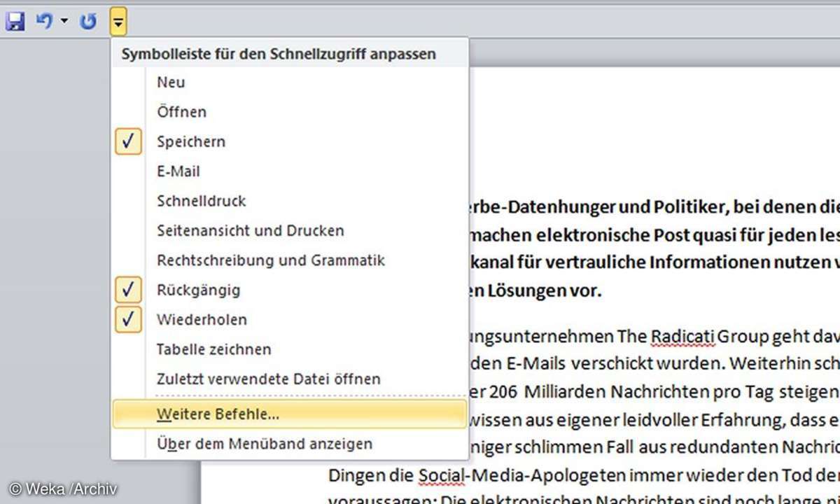
Task: Enable the Schnelldruck menu entry
Action: pos(201,201)
